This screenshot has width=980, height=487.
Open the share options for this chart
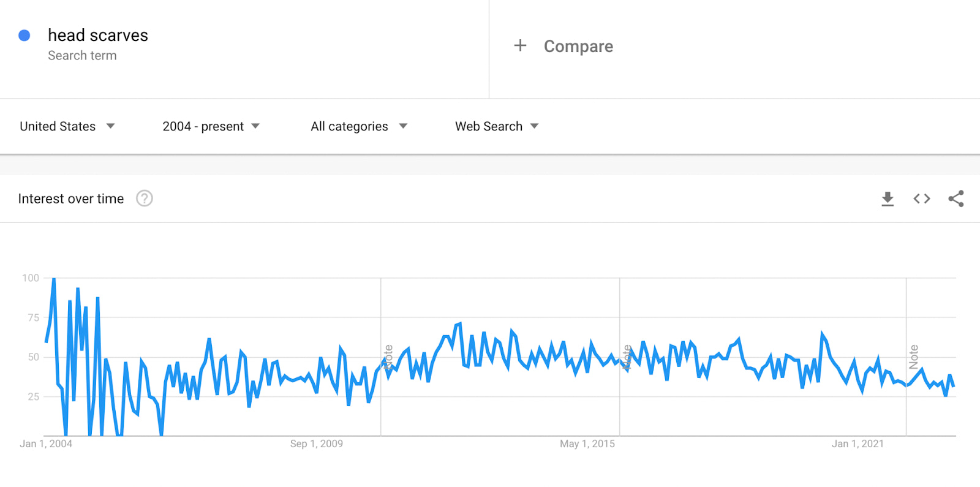pyautogui.click(x=956, y=198)
